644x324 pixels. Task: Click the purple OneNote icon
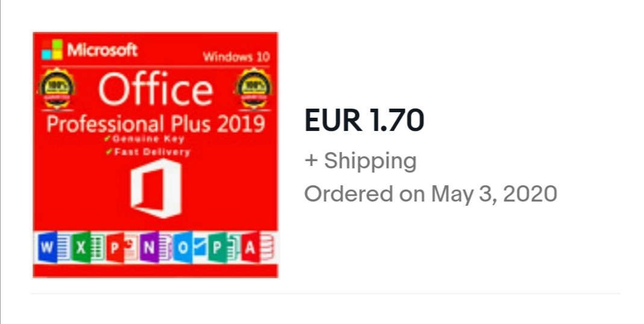click(x=155, y=247)
